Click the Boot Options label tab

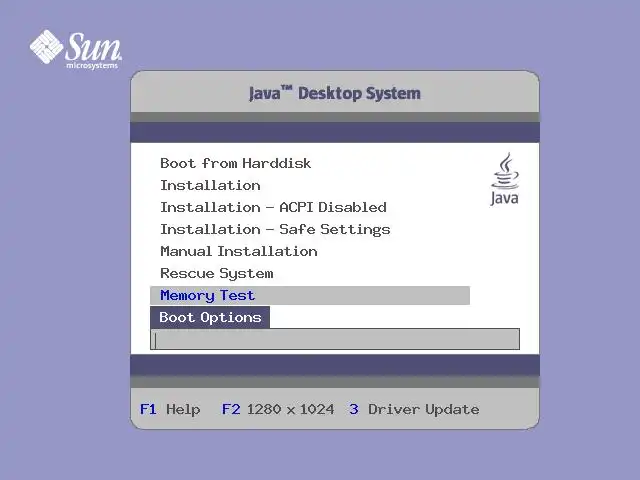pyautogui.click(x=210, y=317)
